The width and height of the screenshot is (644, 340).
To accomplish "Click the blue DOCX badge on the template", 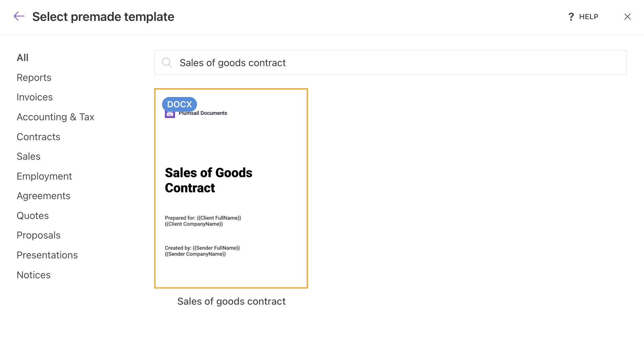I will [x=179, y=104].
